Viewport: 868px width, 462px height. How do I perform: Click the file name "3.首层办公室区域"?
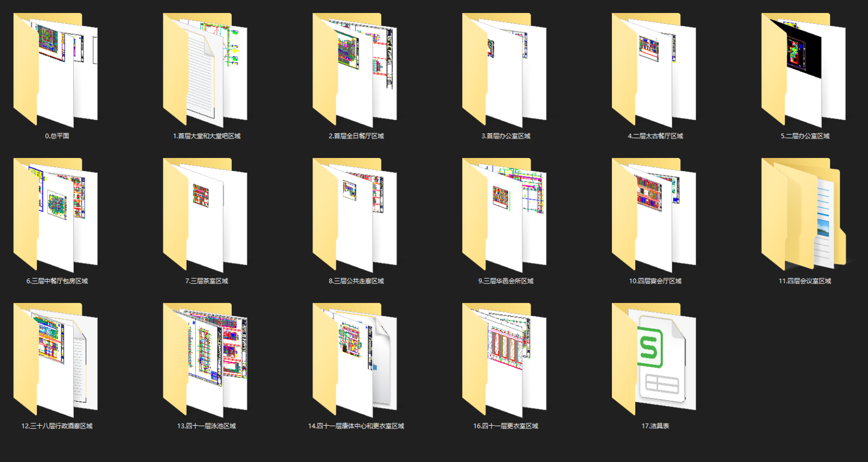(506, 136)
